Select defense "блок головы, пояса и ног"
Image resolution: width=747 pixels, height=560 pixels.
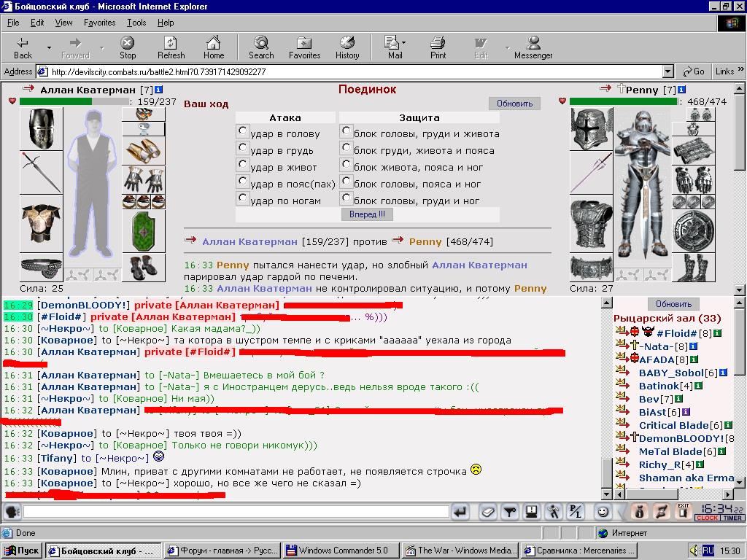347,181
